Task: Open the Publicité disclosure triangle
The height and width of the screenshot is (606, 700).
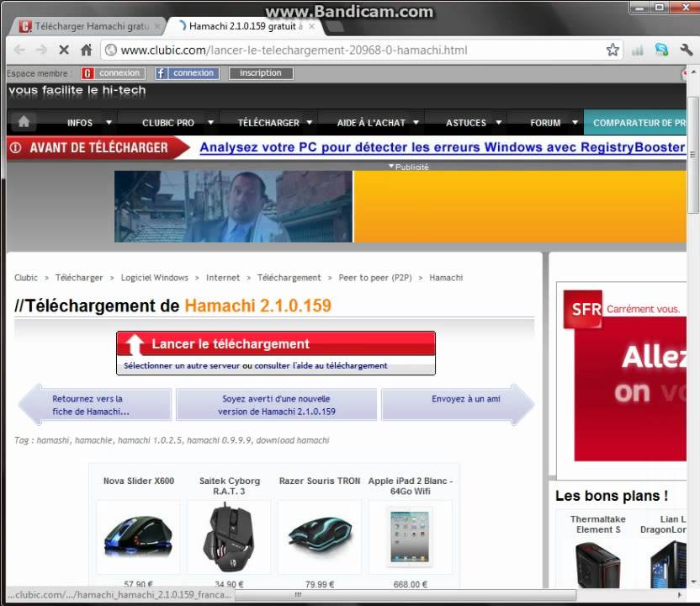Action: tap(391, 166)
